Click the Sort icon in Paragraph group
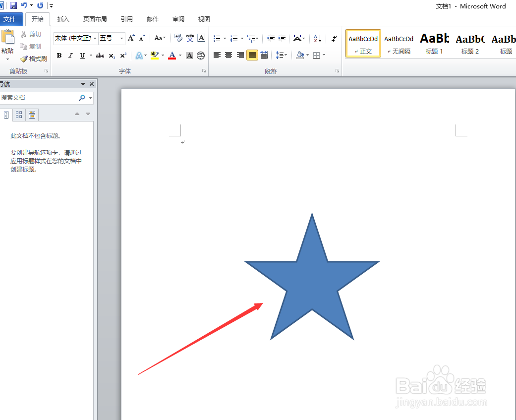This screenshot has width=516, height=420. [x=317, y=38]
